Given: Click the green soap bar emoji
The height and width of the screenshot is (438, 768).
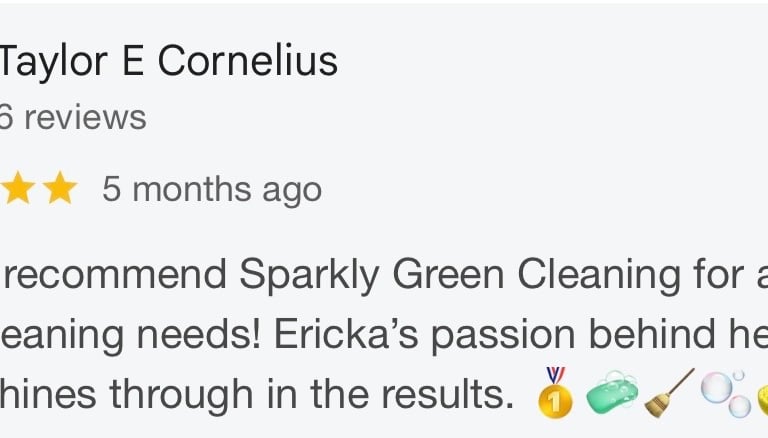Looking at the screenshot, I should click(x=612, y=392).
